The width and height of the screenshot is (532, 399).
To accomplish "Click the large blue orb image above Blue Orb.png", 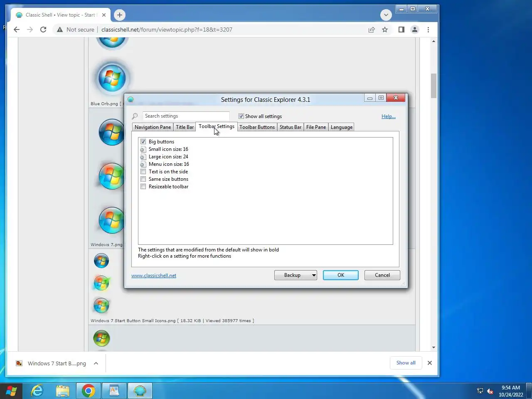I will point(112,79).
